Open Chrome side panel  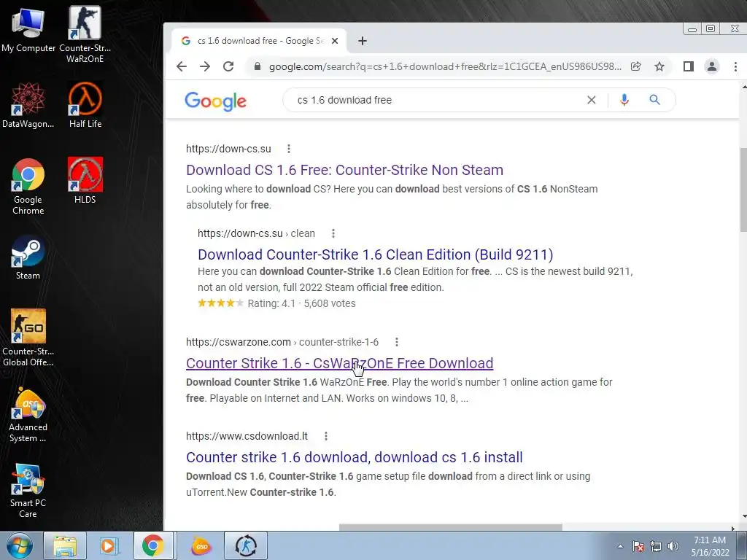[x=689, y=66]
